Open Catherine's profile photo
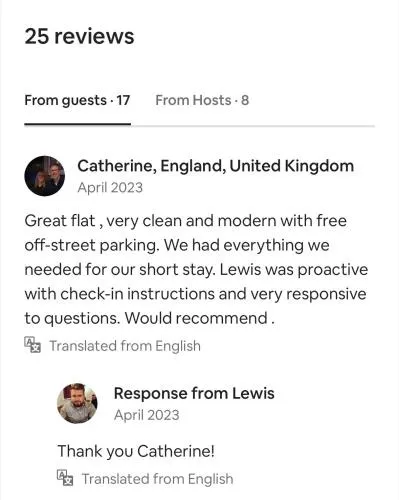This screenshot has width=399, height=500. pyautogui.click(x=44, y=176)
